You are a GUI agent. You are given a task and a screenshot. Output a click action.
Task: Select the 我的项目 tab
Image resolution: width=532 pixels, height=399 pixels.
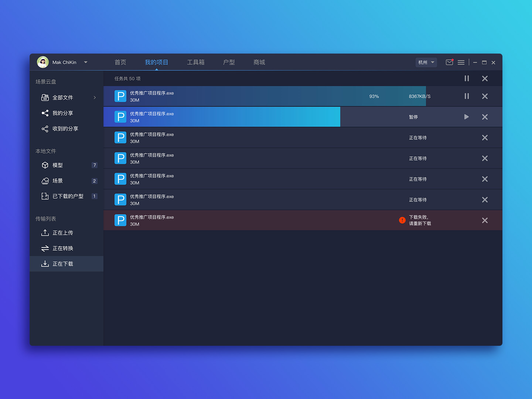click(157, 62)
